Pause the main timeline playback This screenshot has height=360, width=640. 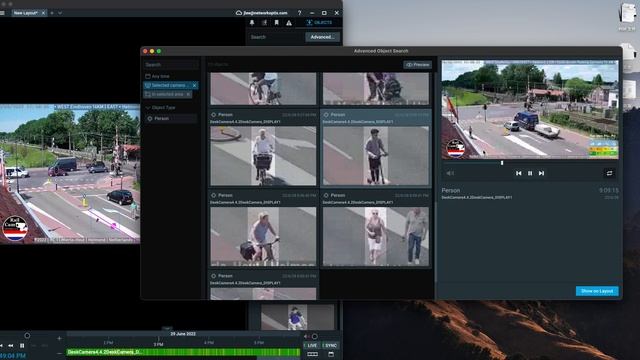coord(22,346)
